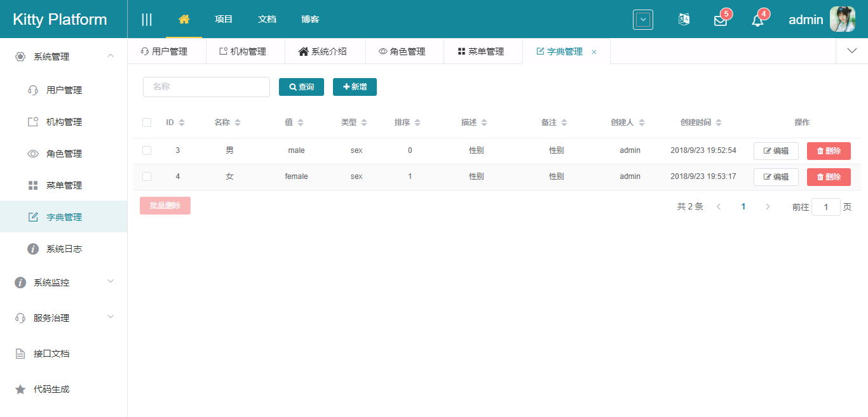Image resolution: width=868 pixels, height=417 pixels.
Task: Edit the female row with 编辑
Action: click(x=776, y=177)
